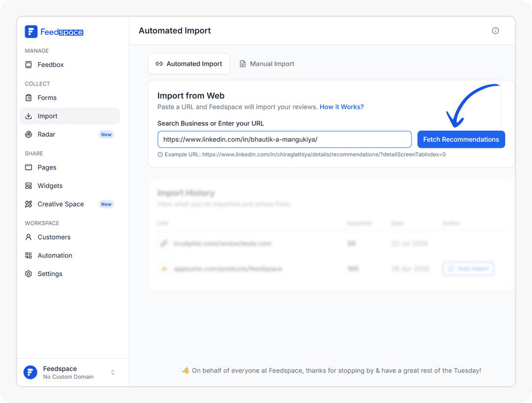532x403 pixels.
Task: Select Import in the sidebar
Action: point(69,116)
